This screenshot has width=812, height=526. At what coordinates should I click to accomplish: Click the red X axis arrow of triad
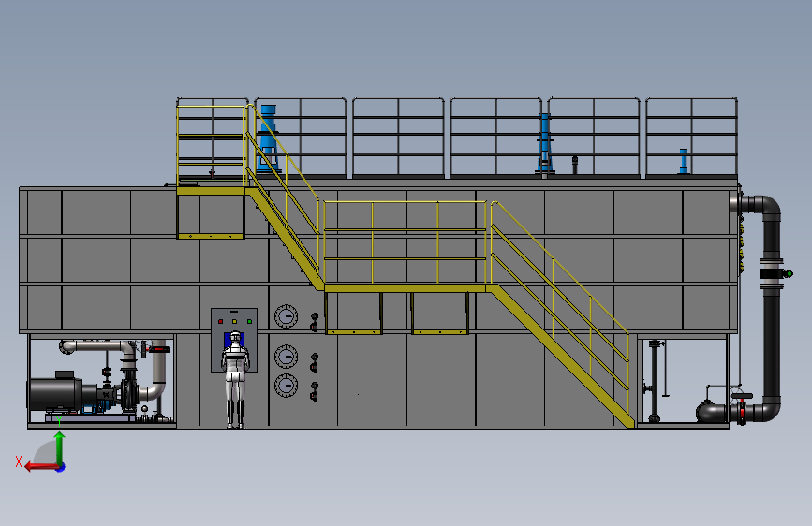click(x=41, y=467)
